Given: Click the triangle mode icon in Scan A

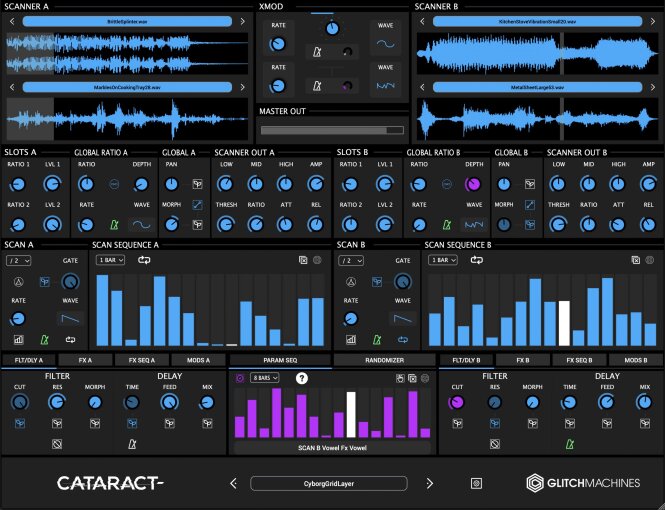Looking at the screenshot, I should (x=18, y=281).
